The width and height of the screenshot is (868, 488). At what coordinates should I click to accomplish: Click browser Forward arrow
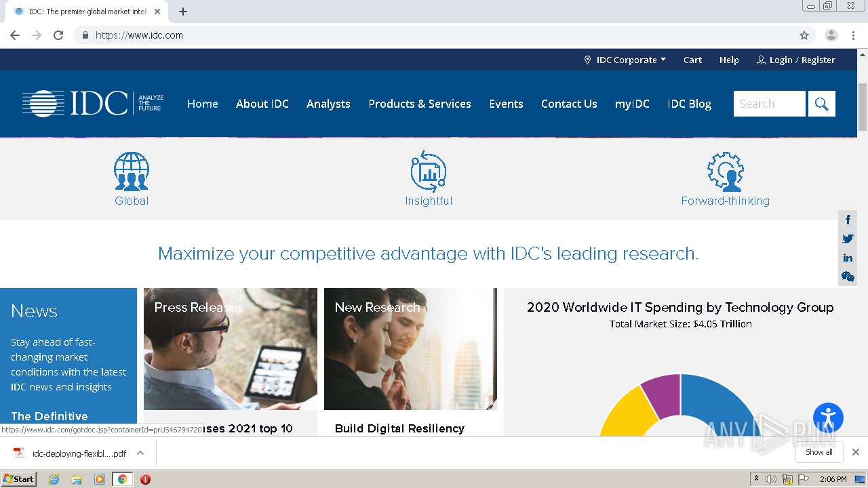coord(37,35)
